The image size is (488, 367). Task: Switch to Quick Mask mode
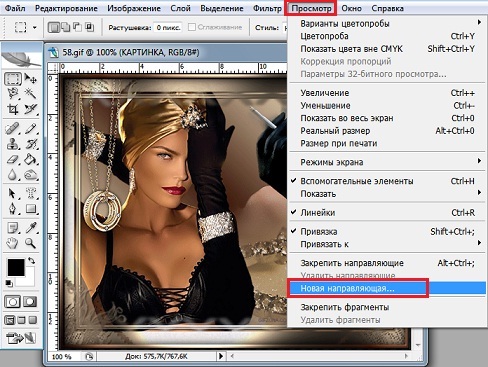pyautogui.click(x=30, y=302)
